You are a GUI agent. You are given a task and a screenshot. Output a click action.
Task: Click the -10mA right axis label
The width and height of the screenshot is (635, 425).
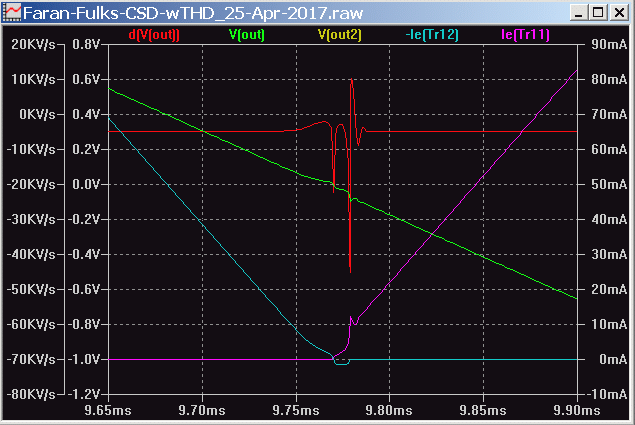click(x=605, y=395)
